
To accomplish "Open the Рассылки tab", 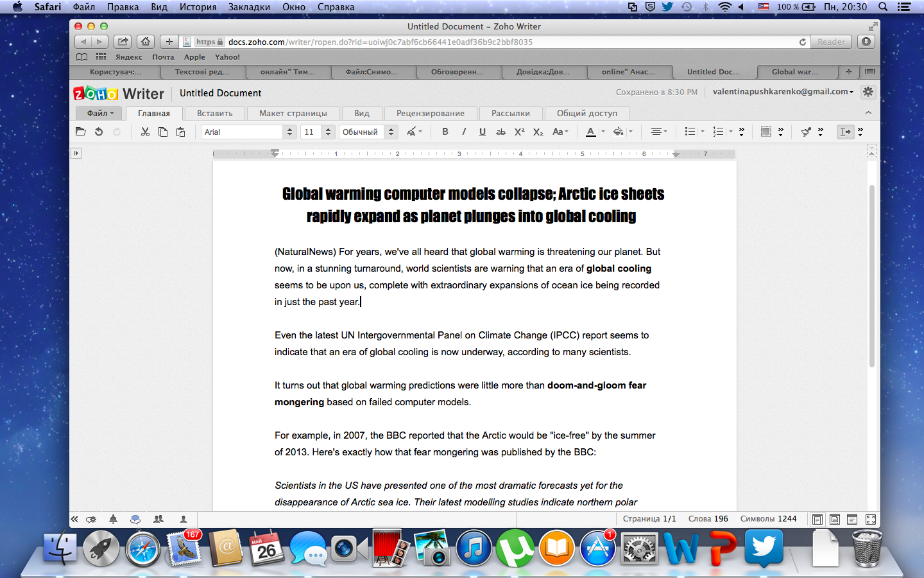I will pos(511,113).
